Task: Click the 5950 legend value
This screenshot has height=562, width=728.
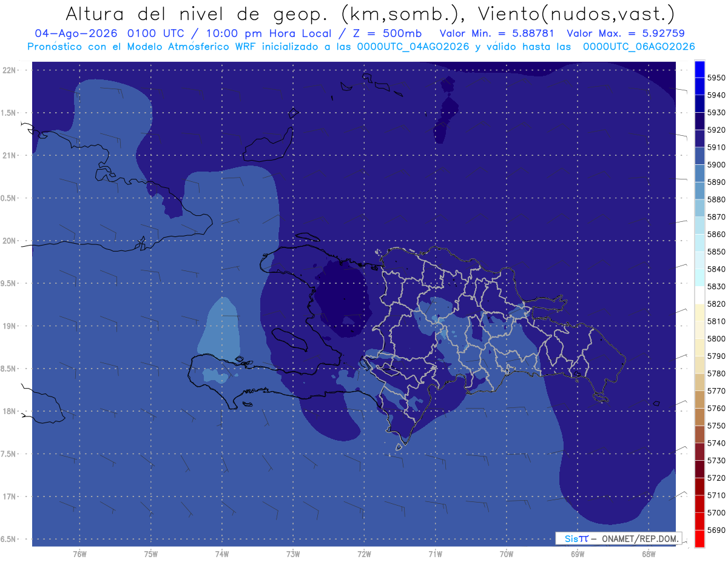Action: [716, 78]
